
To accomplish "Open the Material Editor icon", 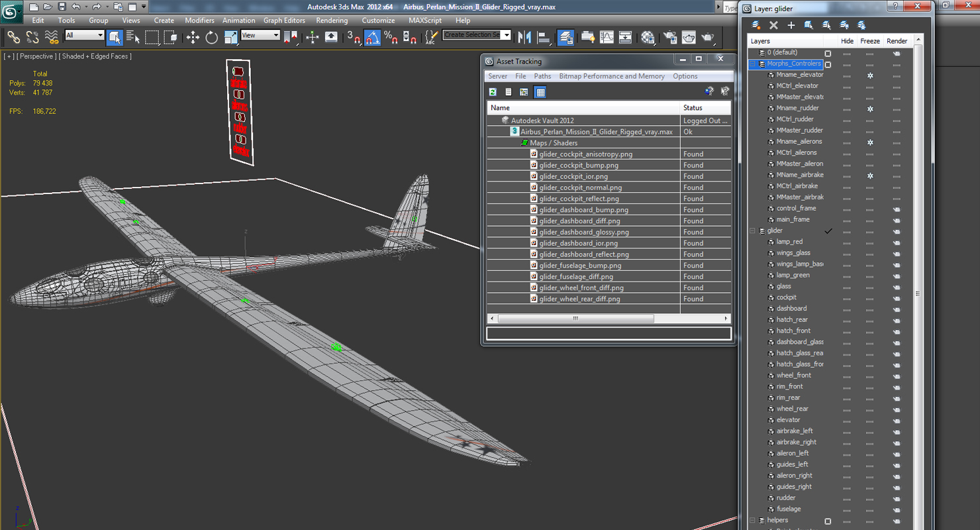I will [648, 37].
